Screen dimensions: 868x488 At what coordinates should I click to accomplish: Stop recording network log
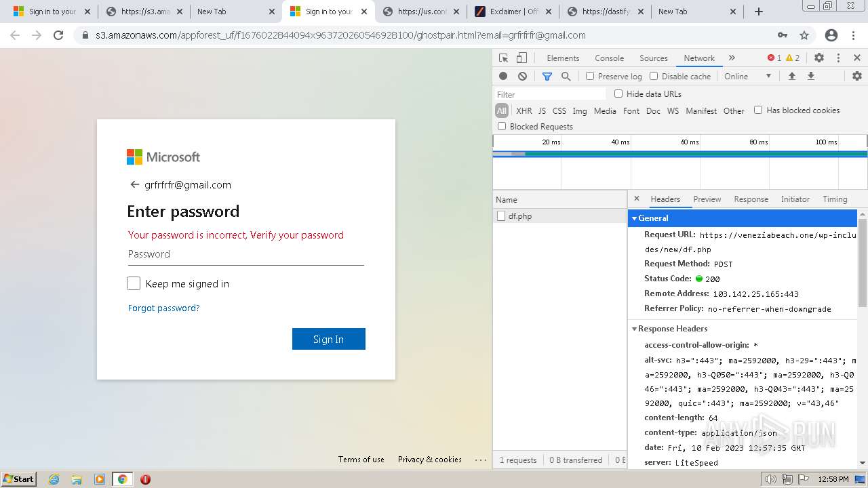pyautogui.click(x=503, y=77)
